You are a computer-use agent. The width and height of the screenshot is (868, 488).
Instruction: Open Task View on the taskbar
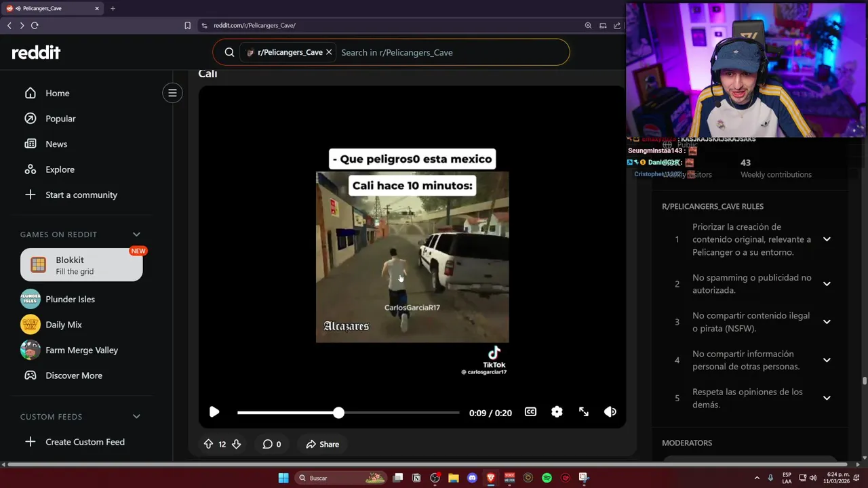click(x=398, y=478)
